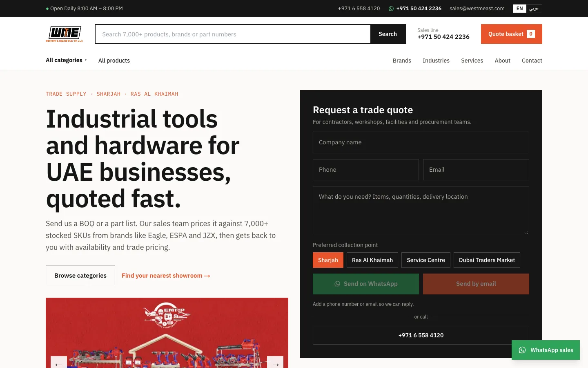The image size is (588, 368).
Task: Focus the Phone field in quote form
Action: tap(366, 170)
